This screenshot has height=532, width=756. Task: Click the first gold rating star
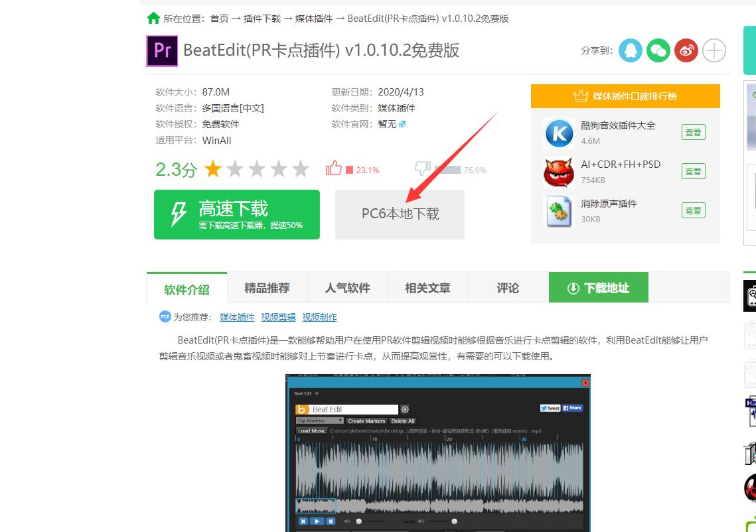(213, 169)
